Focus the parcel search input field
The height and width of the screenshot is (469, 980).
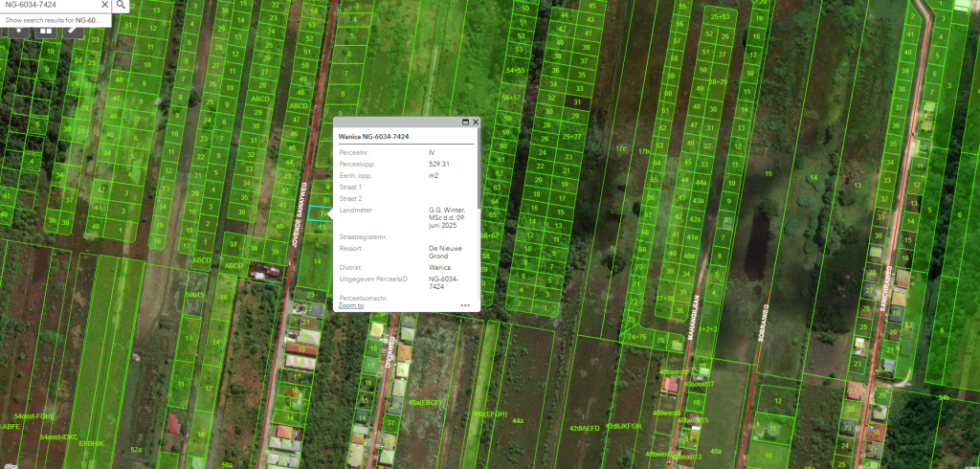48,5
